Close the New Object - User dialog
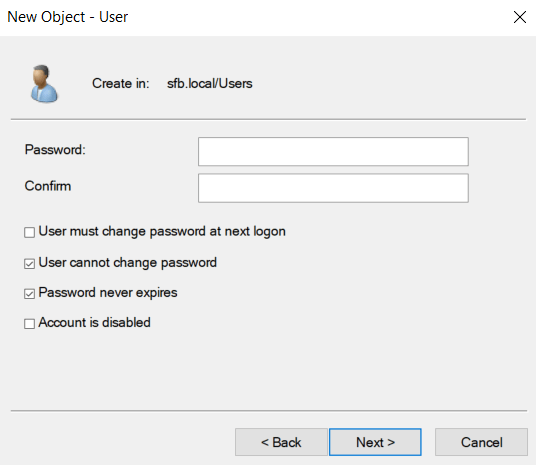The width and height of the screenshot is (536, 465). pyautogui.click(x=520, y=17)
